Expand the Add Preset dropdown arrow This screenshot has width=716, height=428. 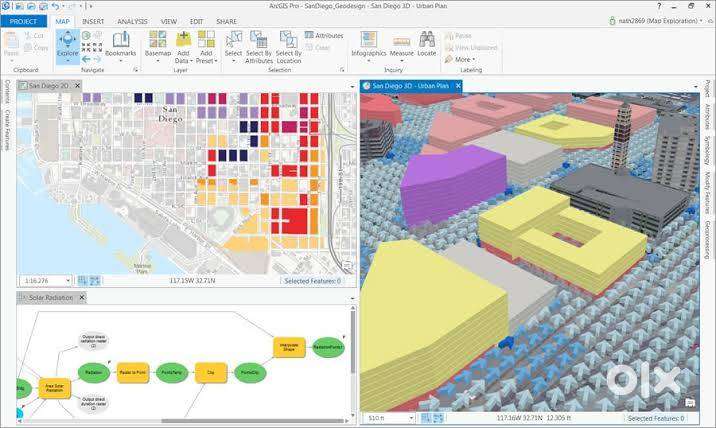[x=215, y=61]
